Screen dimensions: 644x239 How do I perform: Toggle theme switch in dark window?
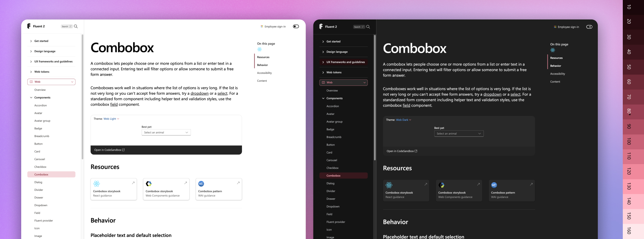pyautogui.click(x=589, y=27)
